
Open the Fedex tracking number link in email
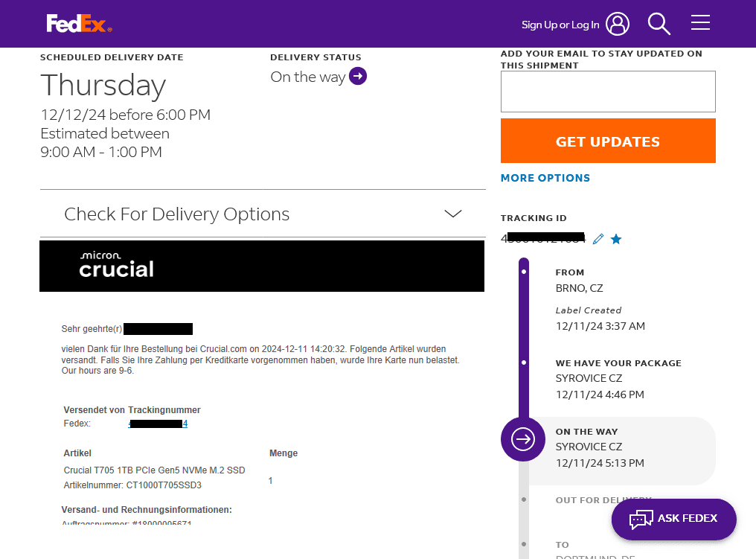click(x=158, y=424)
